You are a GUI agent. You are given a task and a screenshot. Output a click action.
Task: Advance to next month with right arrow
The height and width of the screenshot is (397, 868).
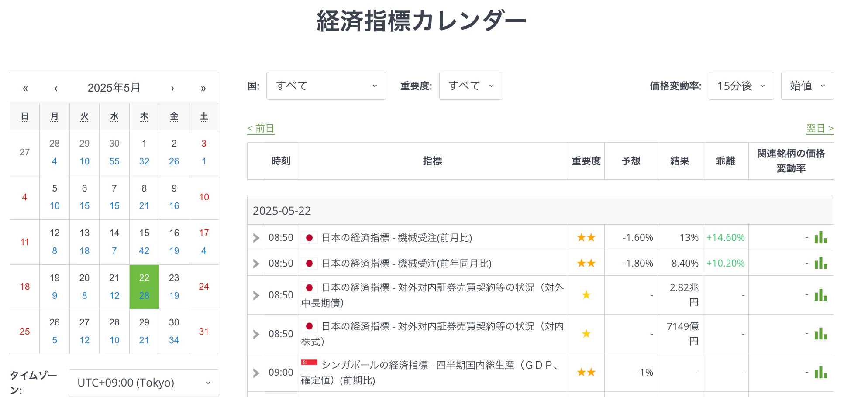click(172, 88)
